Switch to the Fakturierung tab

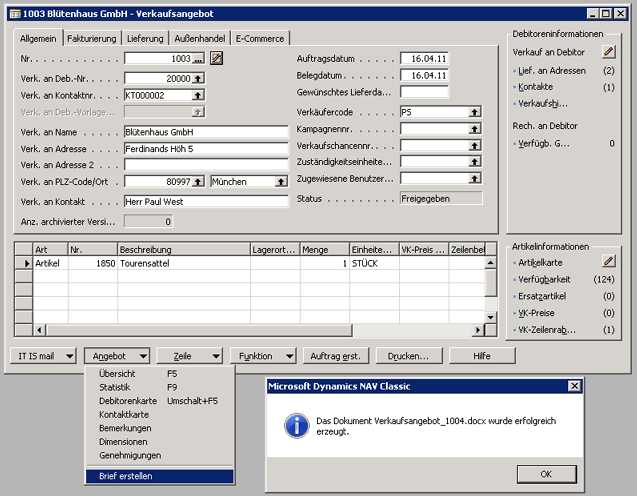[92, 39]
